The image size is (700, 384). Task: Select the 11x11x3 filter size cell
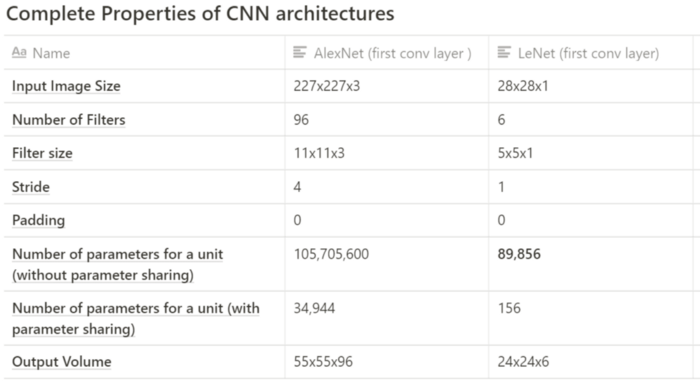(387, 153)
